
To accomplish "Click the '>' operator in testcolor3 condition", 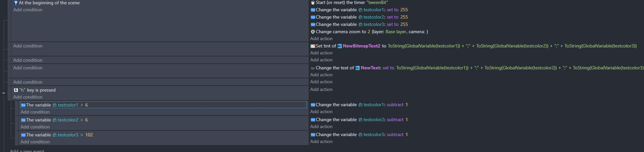I will point(82,135).
